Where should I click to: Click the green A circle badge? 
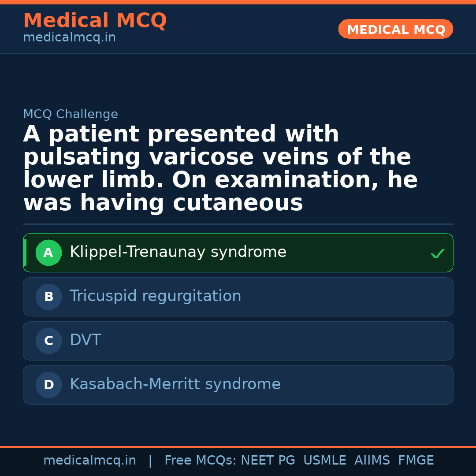[x=48, y=253]
